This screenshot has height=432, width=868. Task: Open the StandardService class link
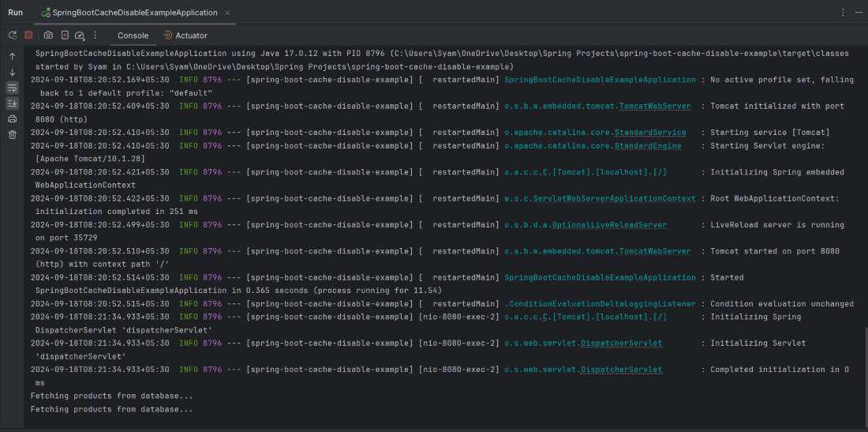click(650, 133)
